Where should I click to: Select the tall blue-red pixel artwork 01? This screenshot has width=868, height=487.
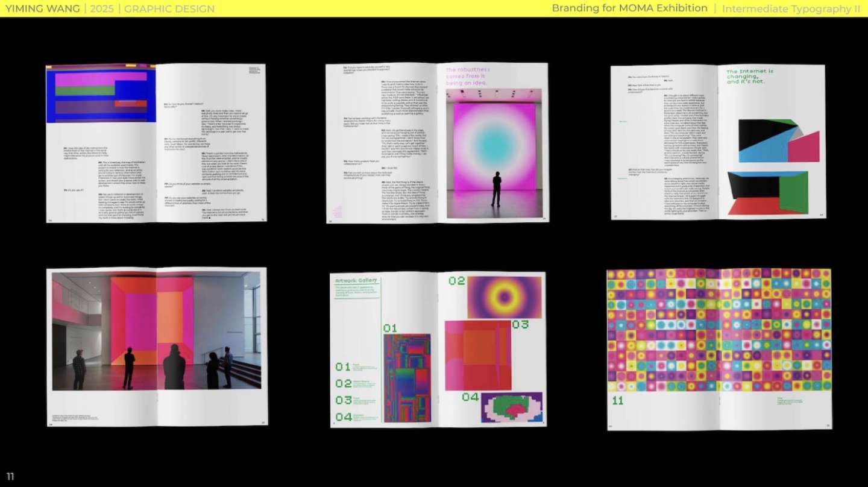point(407,378)
